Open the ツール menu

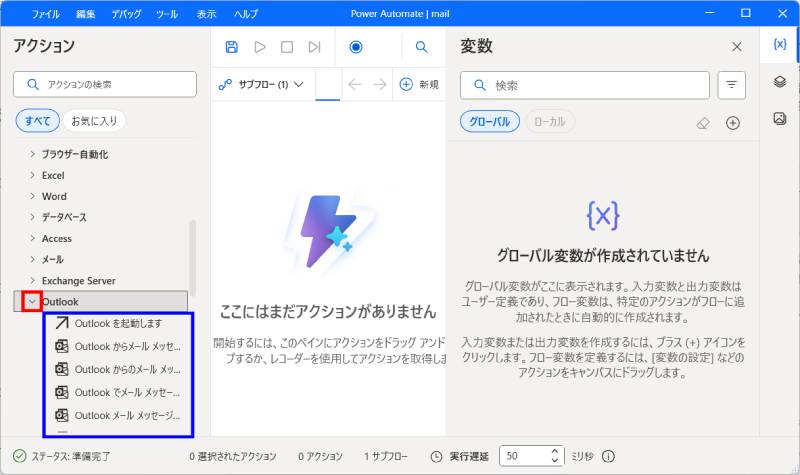167,14
